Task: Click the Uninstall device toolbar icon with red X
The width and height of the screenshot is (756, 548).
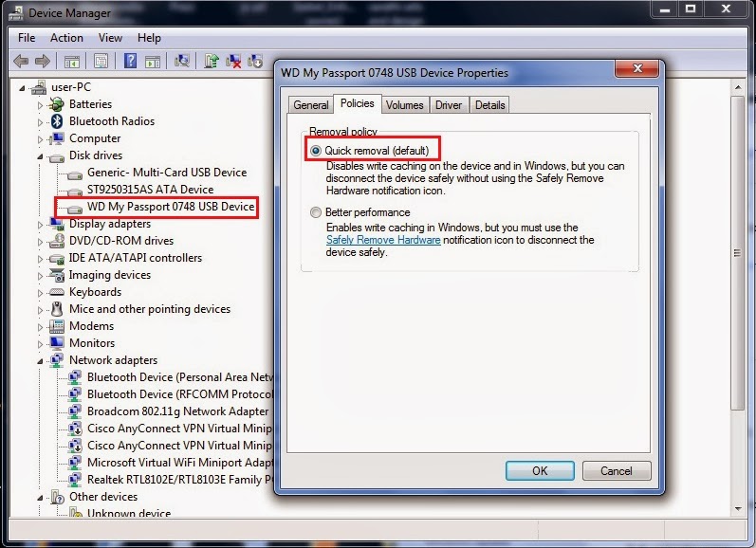Action: tap(233, 61)
